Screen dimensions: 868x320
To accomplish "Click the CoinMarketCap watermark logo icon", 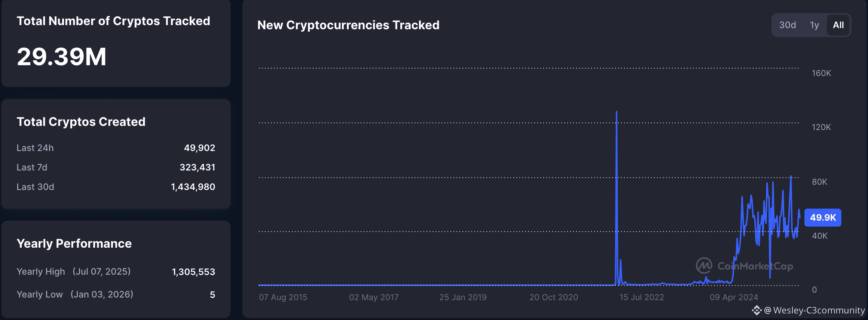I will 704,266.
